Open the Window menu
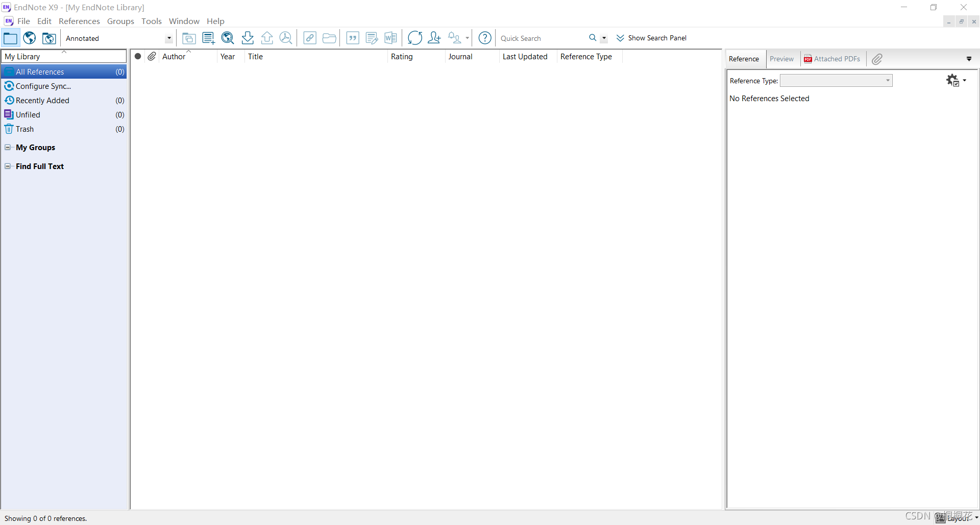The height and width of the screenshot is (525, 980). (x=184, y=21)
